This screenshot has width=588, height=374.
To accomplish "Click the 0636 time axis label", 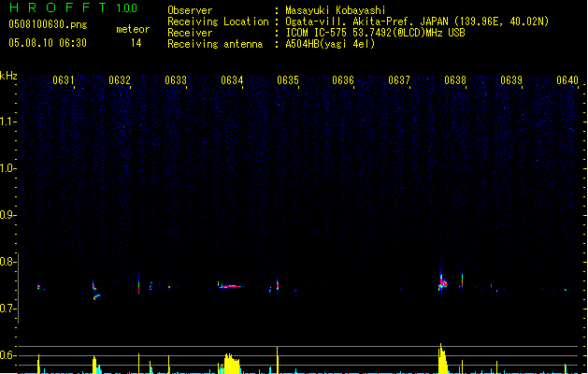I will (x=343, y=79).
